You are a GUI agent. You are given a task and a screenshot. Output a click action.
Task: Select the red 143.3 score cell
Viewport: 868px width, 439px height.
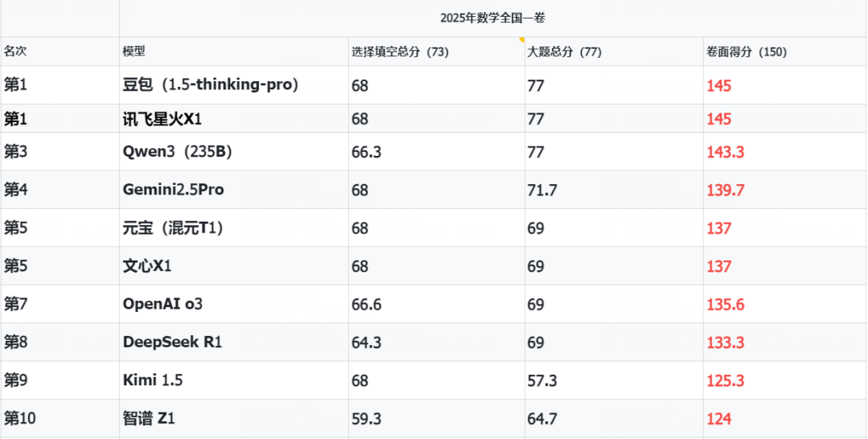785,152
